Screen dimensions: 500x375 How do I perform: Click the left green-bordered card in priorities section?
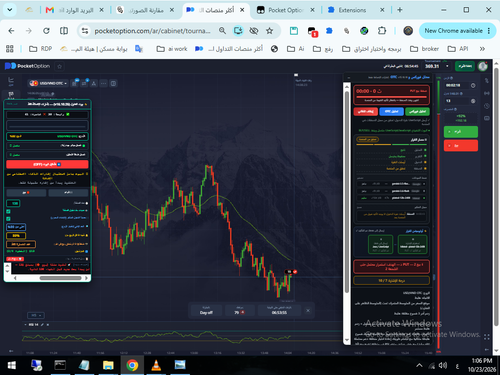tap(380, 244)
